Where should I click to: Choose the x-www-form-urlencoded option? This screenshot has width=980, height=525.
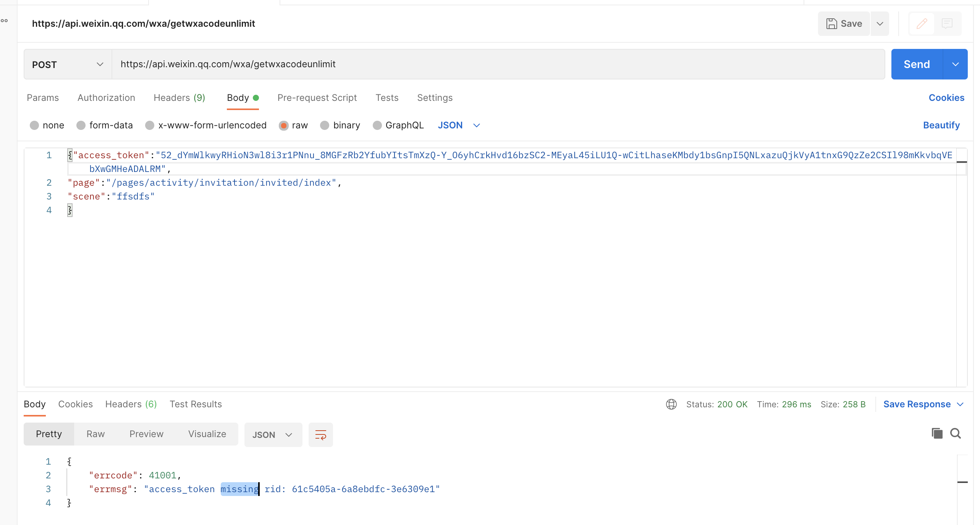pyautogui.click(x=150, y=125)
